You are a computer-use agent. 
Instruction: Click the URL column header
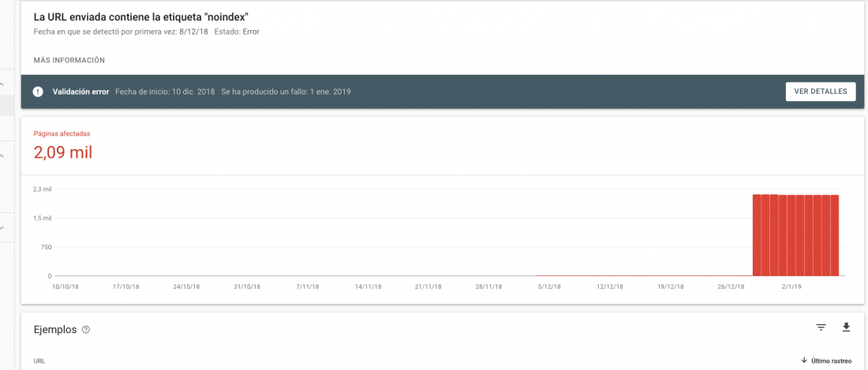(39, 361)
